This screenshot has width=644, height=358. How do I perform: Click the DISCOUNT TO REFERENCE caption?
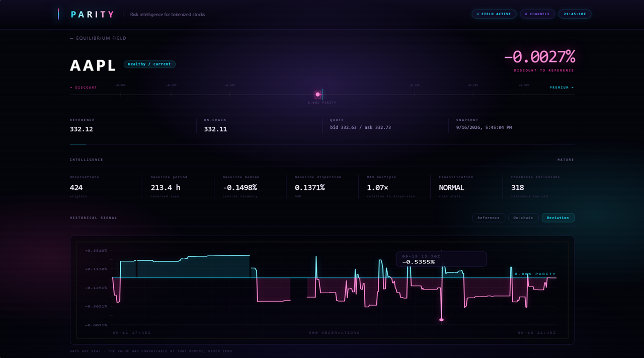coord(544,70)
